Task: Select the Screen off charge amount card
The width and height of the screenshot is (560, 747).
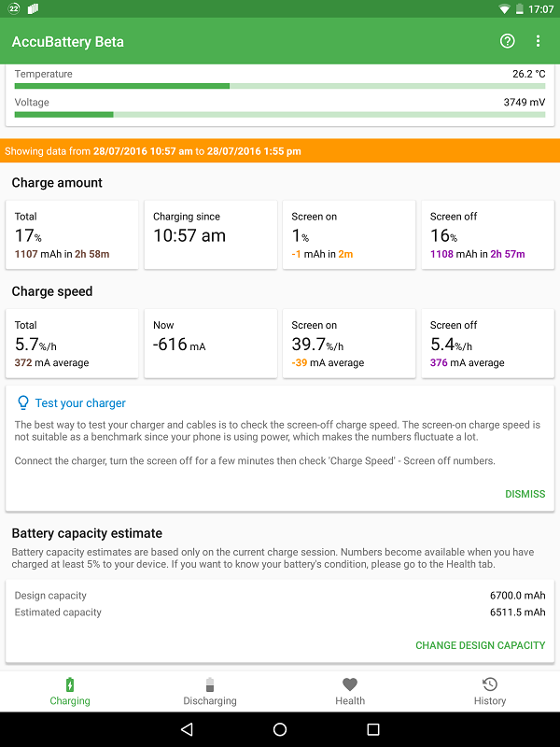Action: [x=487, y=235]
